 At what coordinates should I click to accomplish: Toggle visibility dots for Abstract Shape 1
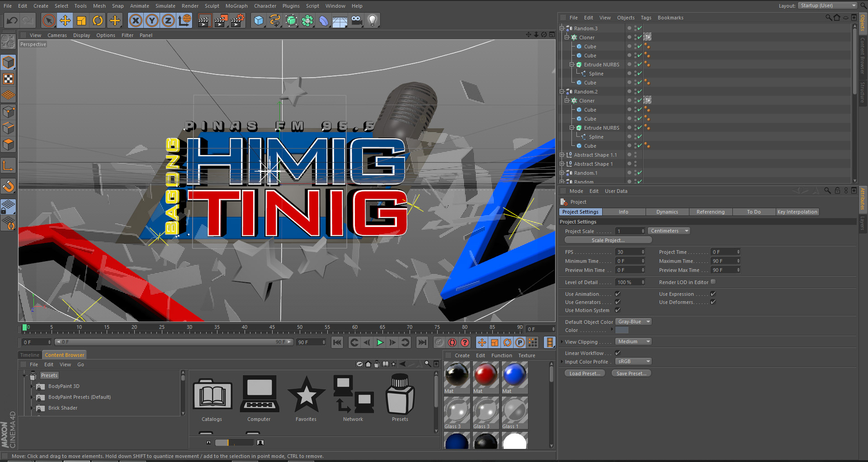pos(635,164)
